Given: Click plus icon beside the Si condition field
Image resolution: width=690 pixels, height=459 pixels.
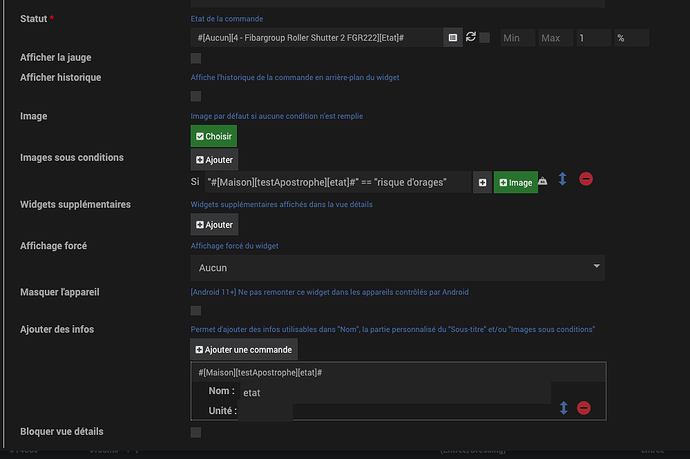Looking at the screenshot, I should (482, 183).
